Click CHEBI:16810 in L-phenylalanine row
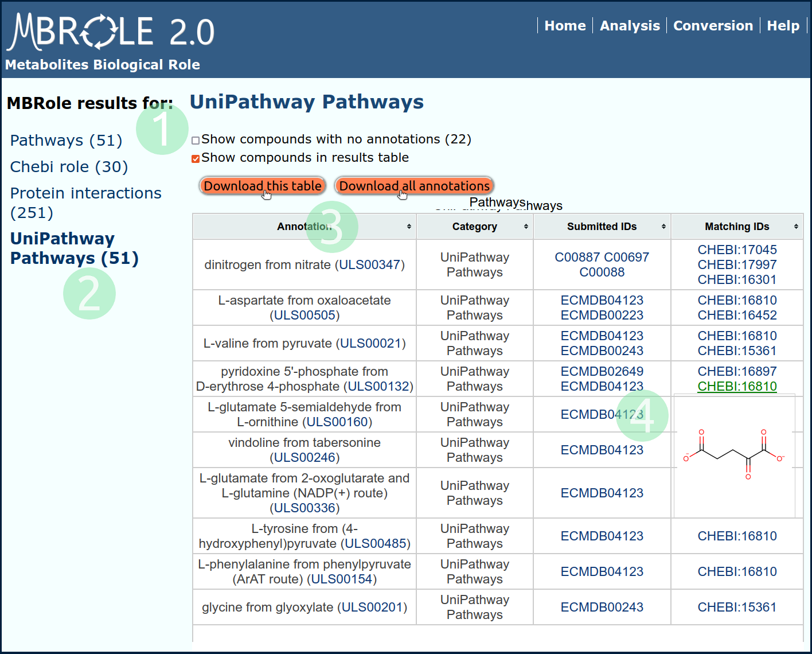Viewport: 812px width, 654px height. (x=737, y=571)
